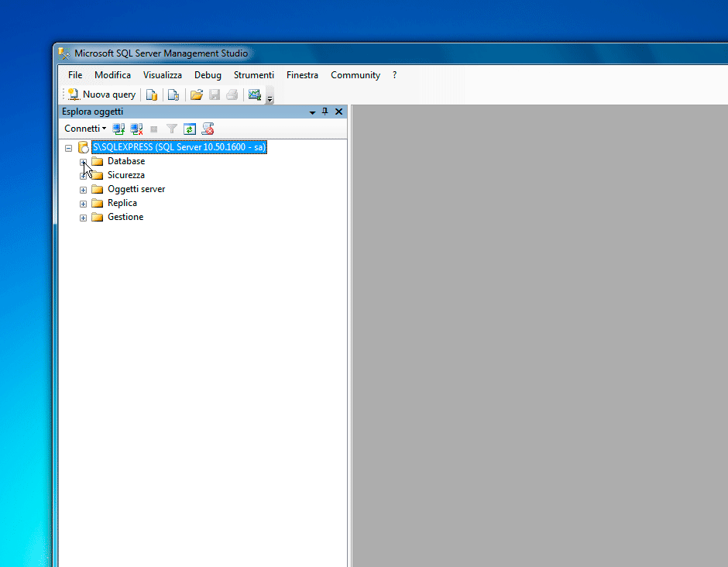Expand the Database folder node
Viewport: 728px width, 567px height.
coord(83,162)
